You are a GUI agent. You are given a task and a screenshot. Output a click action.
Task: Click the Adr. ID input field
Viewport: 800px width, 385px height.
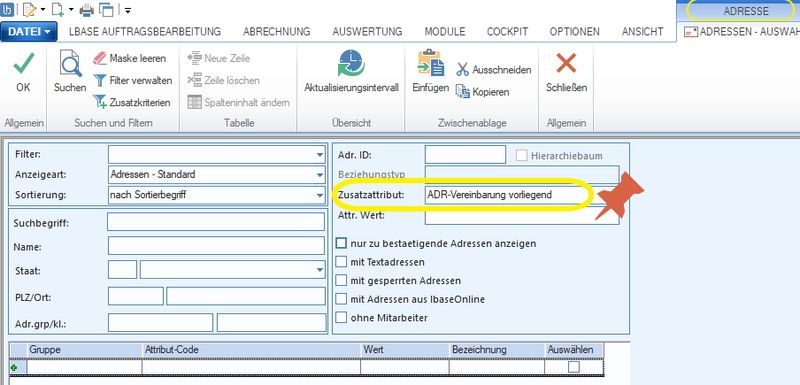(x=465, y=155)
